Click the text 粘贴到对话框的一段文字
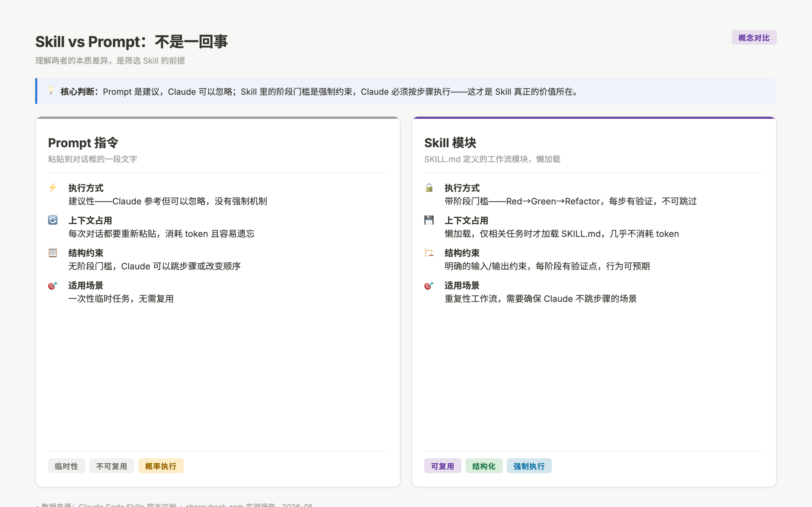Viewport: 812px width, 507px height. click(x=93, y=159)
